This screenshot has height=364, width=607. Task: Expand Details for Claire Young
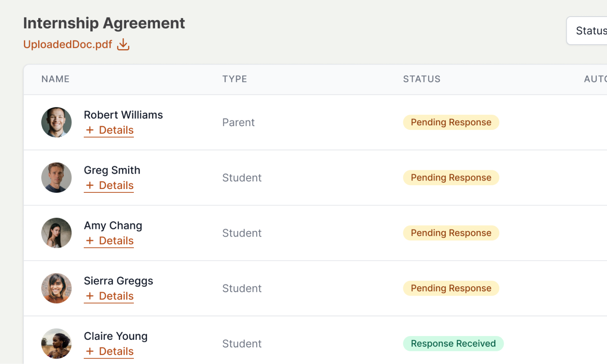[109, 351]
